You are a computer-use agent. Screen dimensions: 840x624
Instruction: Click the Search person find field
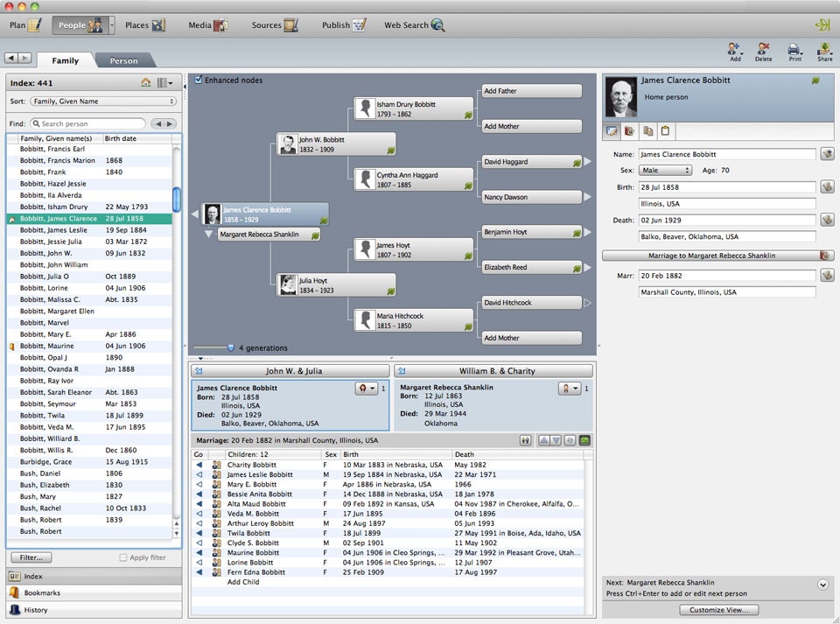coord(89,124)
